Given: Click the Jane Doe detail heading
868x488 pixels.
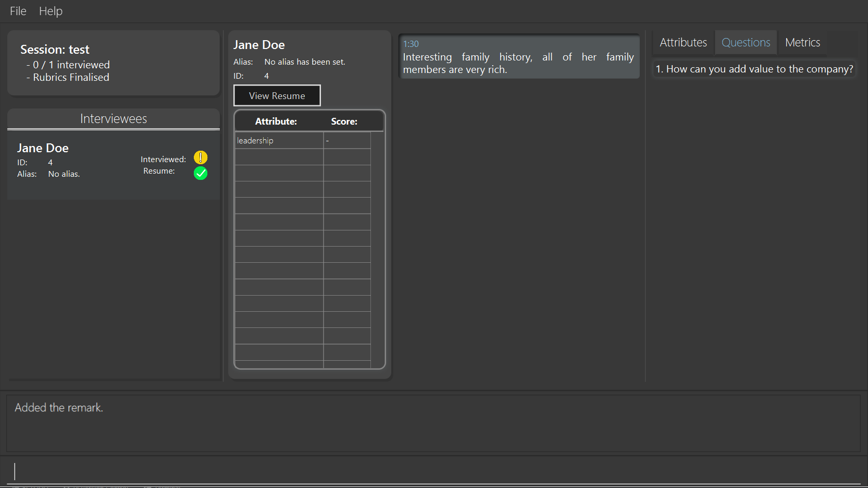Looking at the screenshot, I should pyautogui.click(x=259, y=45).
